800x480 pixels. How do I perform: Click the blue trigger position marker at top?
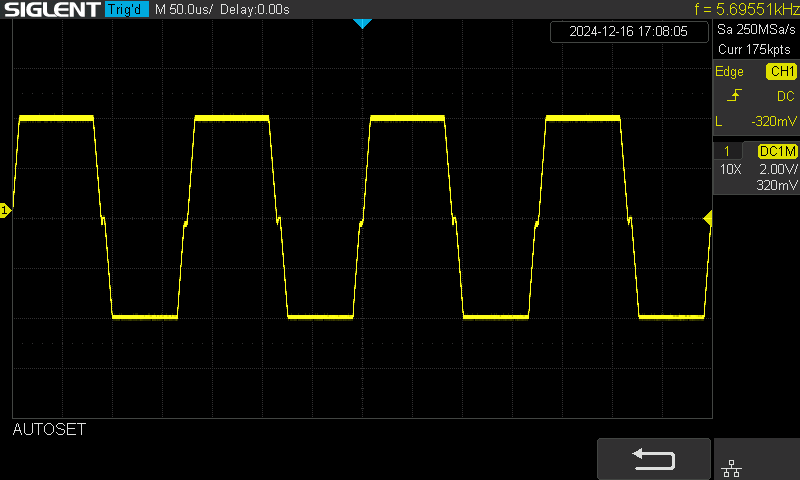coord(362,23)
